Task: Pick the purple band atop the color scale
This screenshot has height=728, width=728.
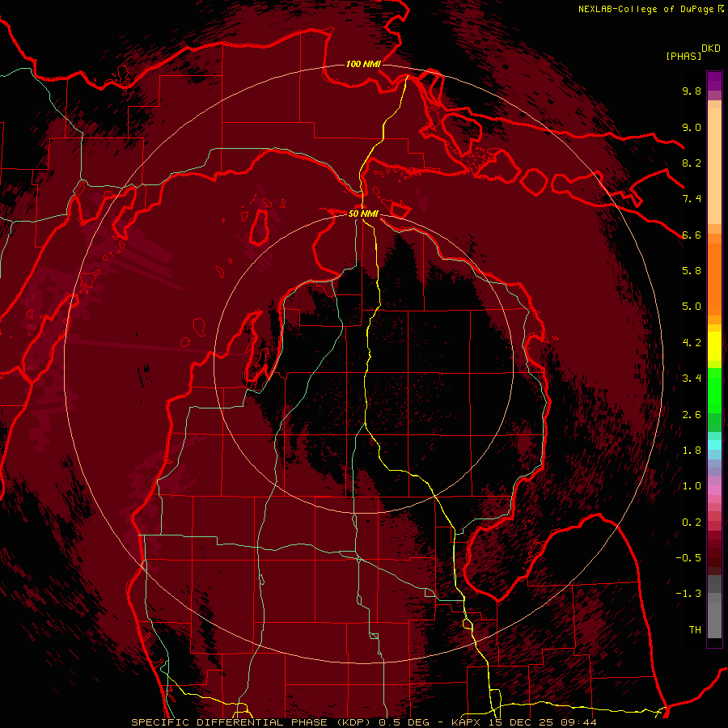Action: 714,81
